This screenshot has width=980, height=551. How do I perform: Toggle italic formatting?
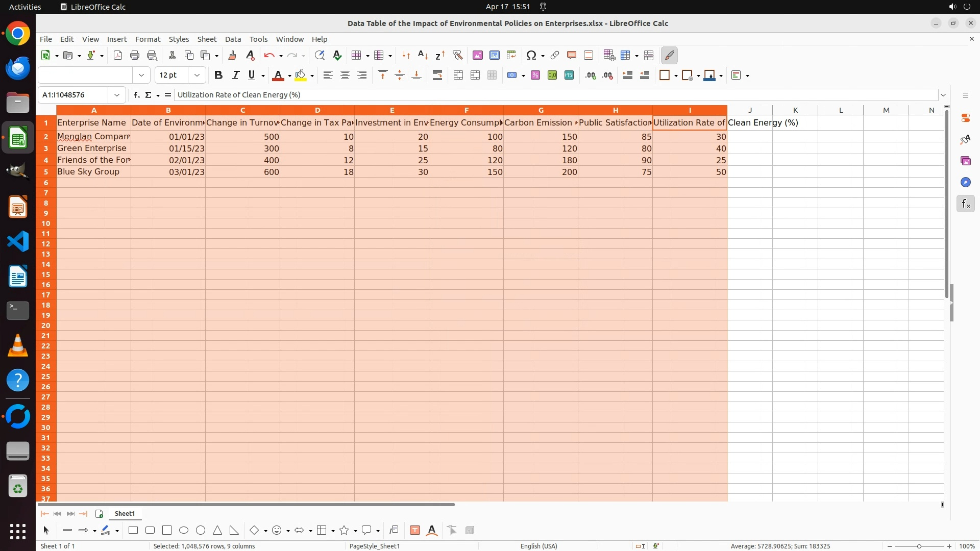(235, 76)
